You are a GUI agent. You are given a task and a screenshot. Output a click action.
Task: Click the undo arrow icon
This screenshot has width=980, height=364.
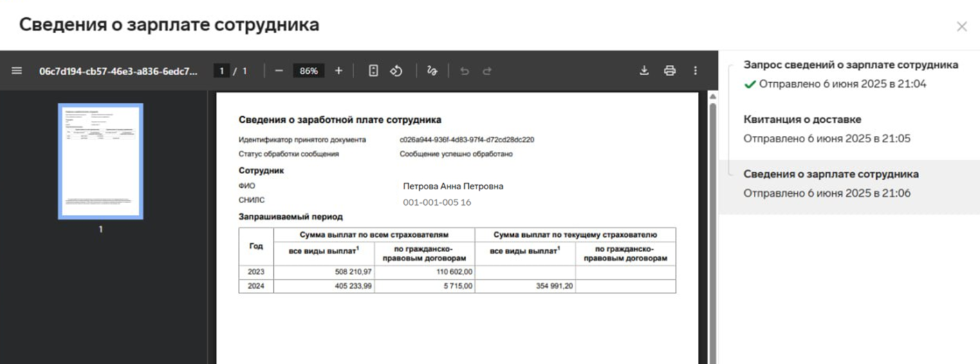(x=464, y=71)
